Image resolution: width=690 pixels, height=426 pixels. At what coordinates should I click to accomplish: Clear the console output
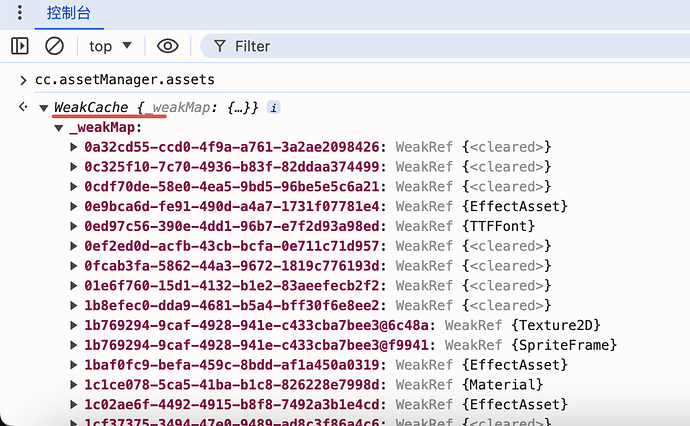pos(55,46)
